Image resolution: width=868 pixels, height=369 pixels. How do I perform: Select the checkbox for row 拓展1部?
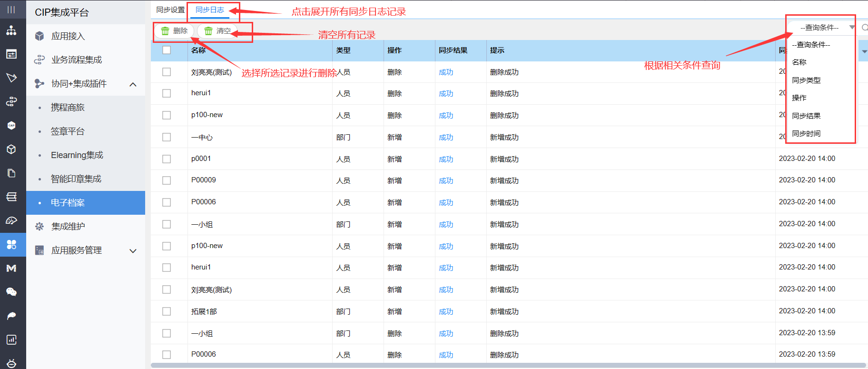pos(167,311)
